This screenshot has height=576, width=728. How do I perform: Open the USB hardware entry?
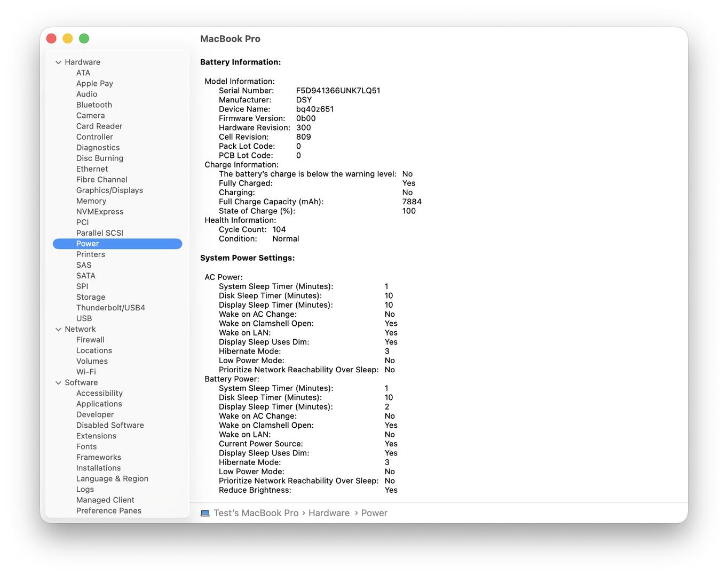point(84,318)
